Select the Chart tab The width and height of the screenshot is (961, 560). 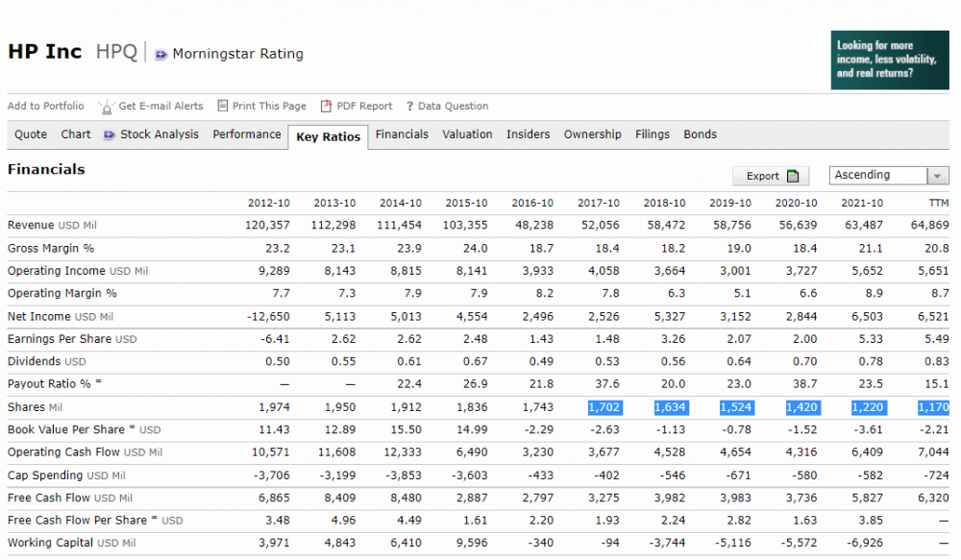[x=76, y=134]
